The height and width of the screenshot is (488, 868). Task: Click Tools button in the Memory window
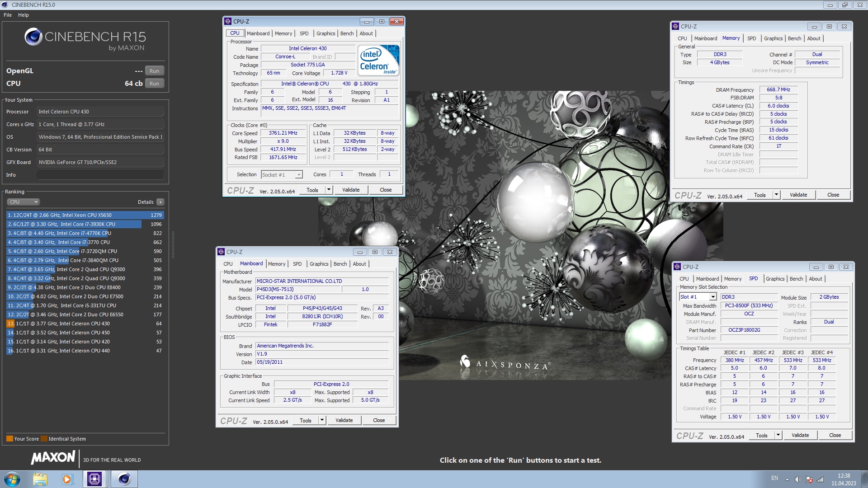(x=760, y=195)
